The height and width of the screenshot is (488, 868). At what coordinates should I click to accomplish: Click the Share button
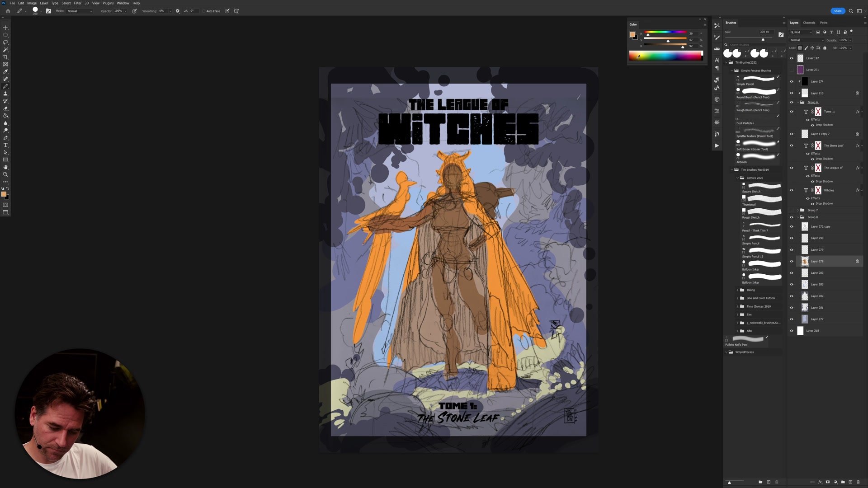tap(838, 10)
